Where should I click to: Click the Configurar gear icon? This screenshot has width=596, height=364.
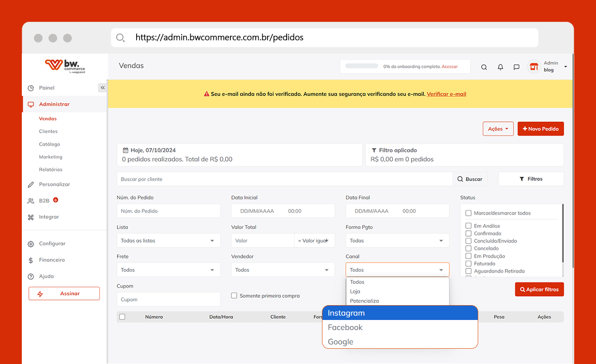pos(31,244)
